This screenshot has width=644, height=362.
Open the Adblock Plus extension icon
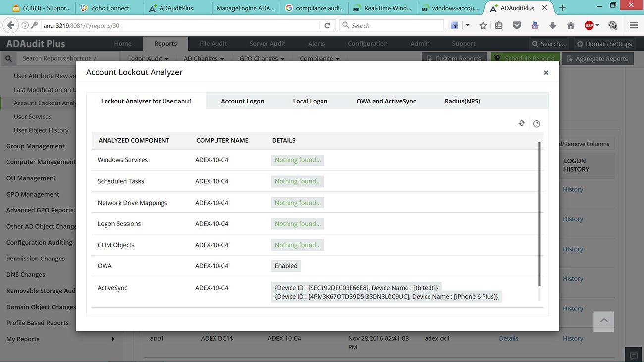pyautogui.click(x=590, y=26)
